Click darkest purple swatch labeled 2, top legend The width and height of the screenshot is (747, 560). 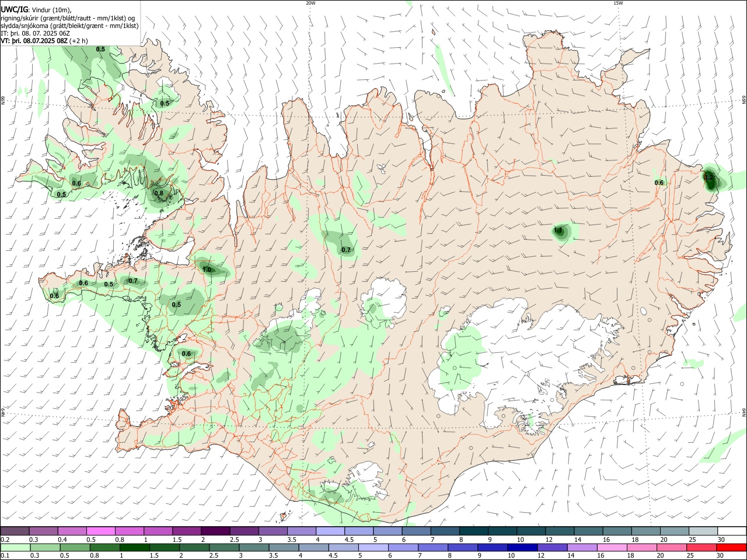pyautogui.click(x=215, y=531)
